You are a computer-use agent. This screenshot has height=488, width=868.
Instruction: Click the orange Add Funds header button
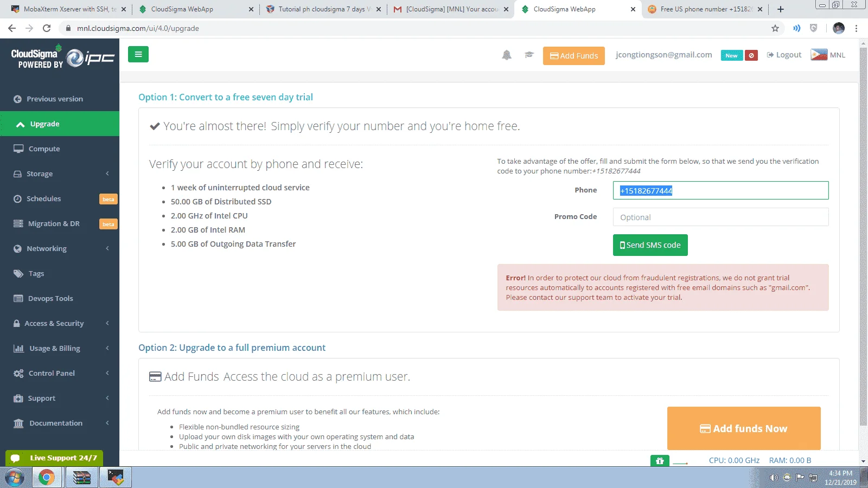(x=573, y=55)
